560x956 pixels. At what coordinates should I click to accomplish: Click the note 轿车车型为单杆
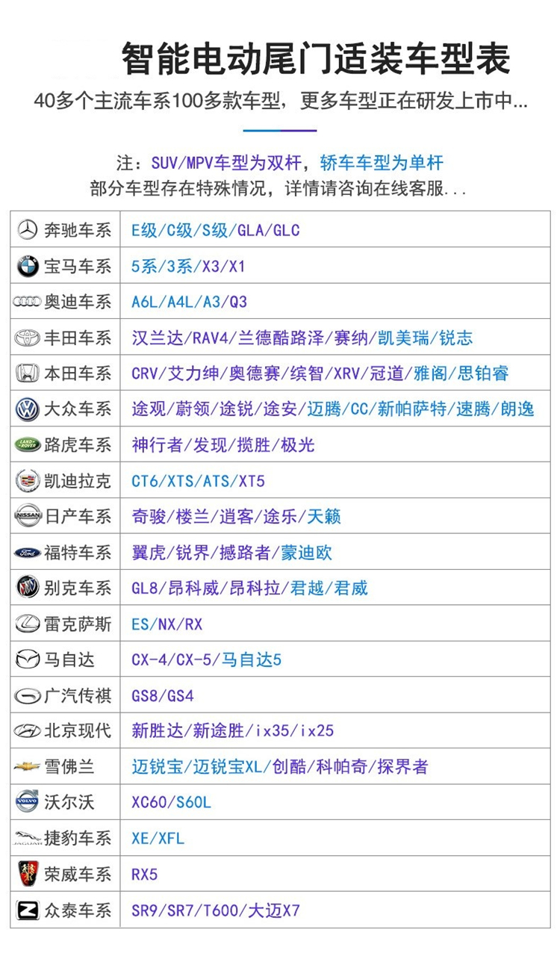coord(382,163)
